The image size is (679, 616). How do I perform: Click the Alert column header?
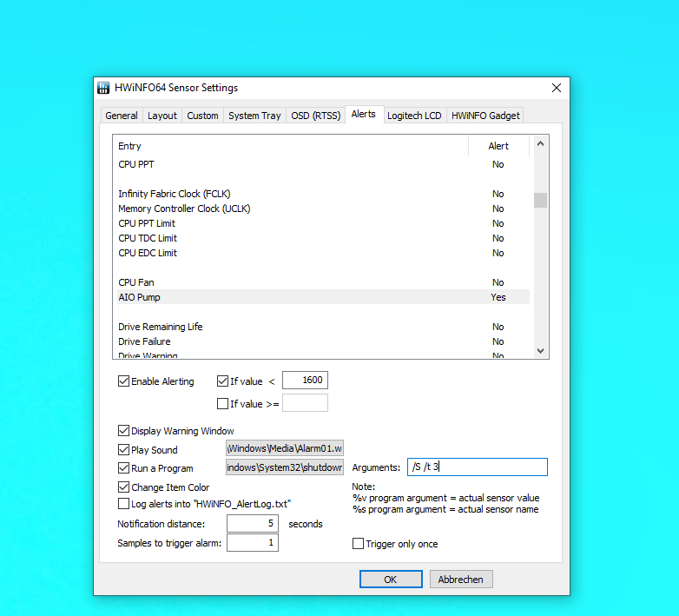(x=498, y=146)
